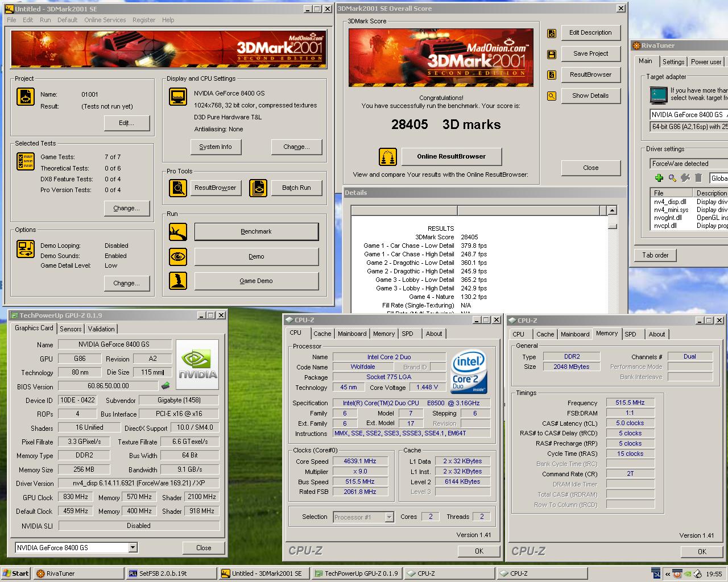Viewport: 728px width, 582px height.
Task: Click the ResultBrowser magnifier icon in Pro Tools
Action: click(x=178, y=188)
